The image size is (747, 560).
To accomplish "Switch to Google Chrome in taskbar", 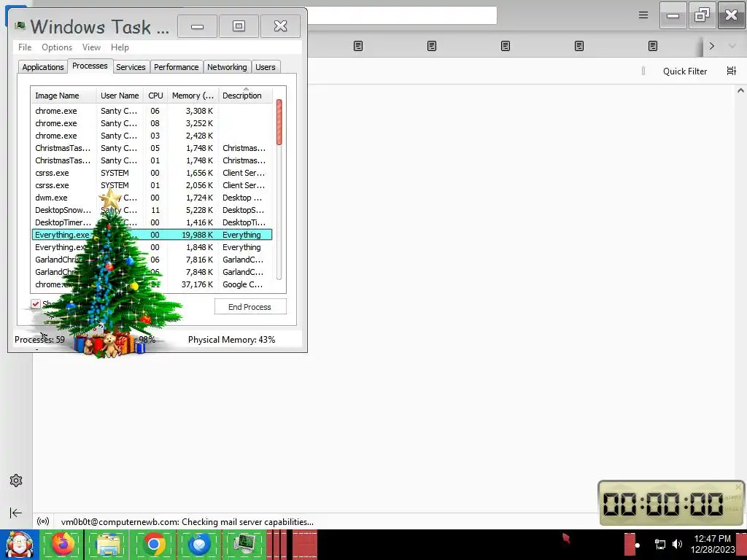I will coord(153,544).
